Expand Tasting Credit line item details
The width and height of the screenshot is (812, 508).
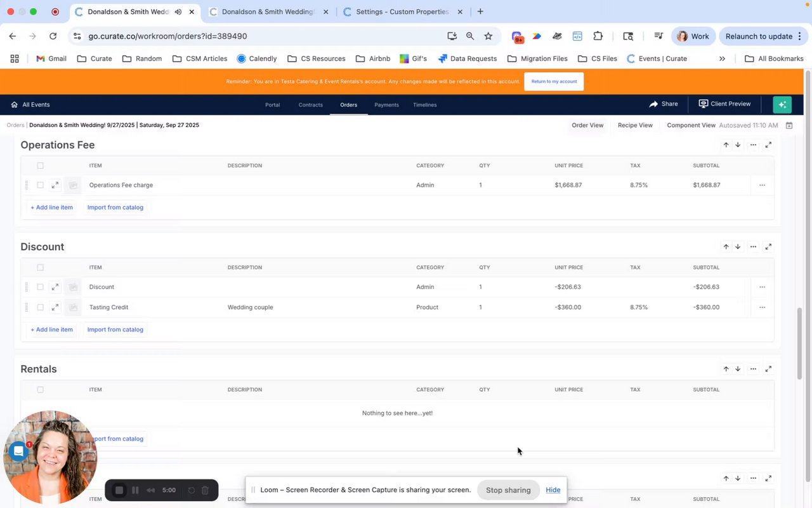tap(55, 307)
